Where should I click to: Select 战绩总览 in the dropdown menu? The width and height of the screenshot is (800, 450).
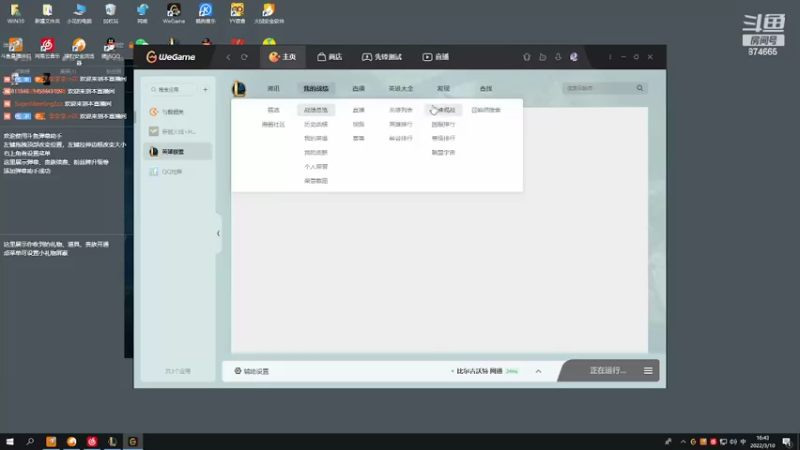point(316,110)
